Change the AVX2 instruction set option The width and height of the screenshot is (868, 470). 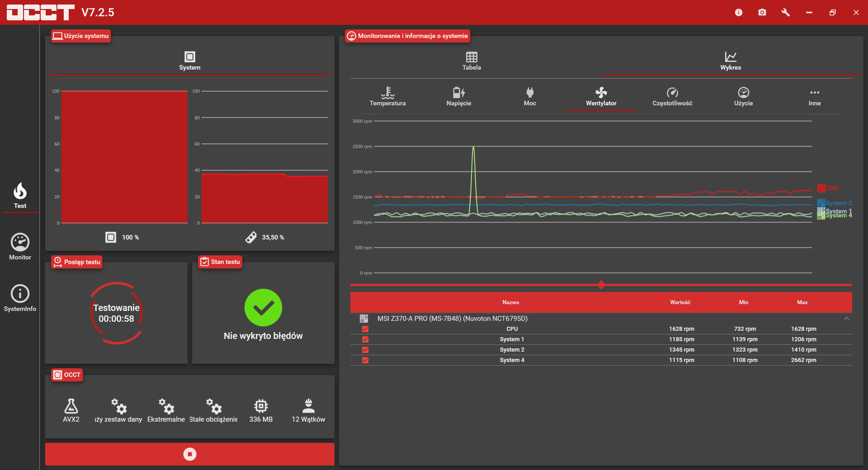(x=71, y=410)
